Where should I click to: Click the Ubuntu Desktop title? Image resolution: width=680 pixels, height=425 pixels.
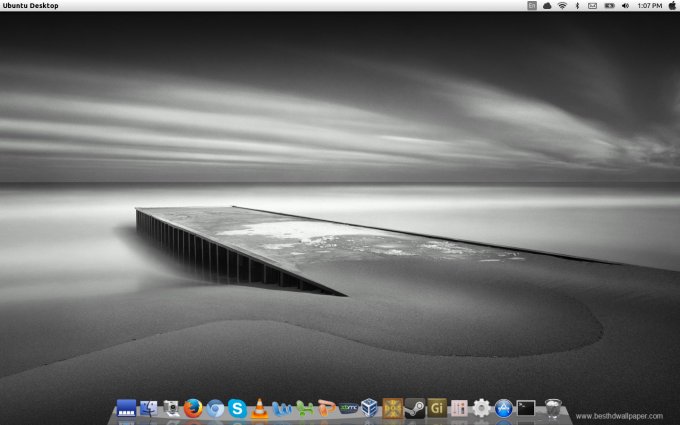tap(30, 6)
